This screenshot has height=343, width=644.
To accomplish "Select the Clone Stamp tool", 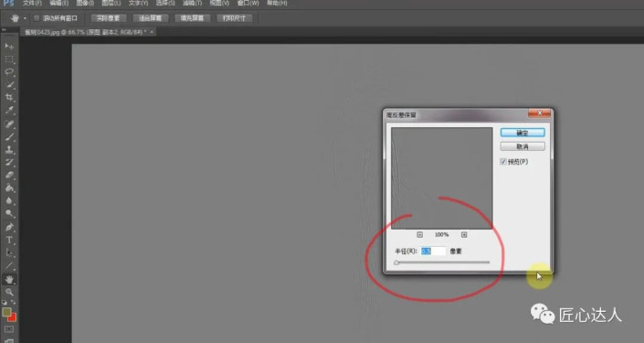I will click(9, 149).
